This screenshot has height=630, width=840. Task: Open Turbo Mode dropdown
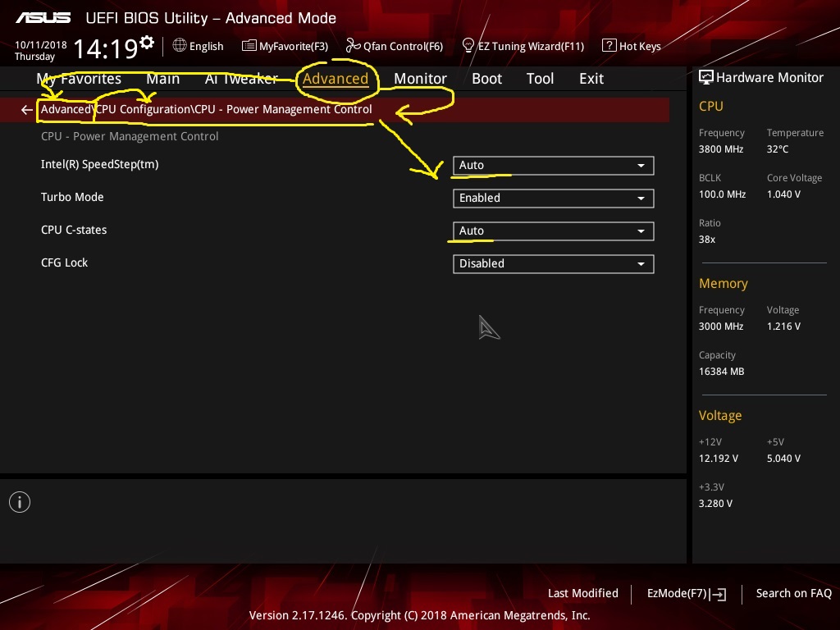click(x=554, y=199)
